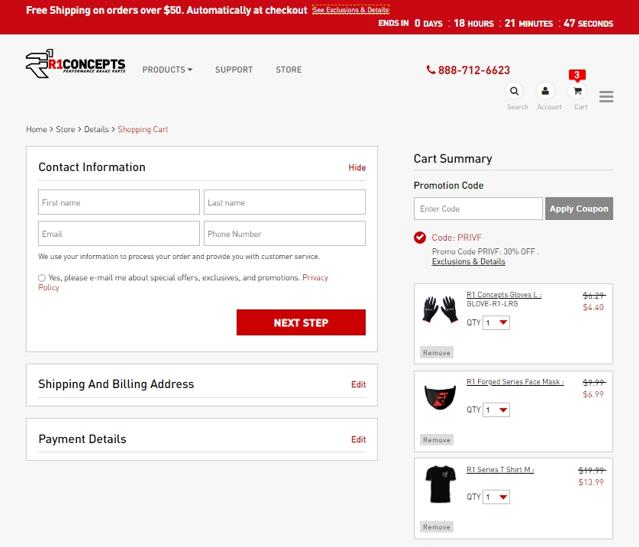Open QTY dropdown for R1 Series T Shirt

point(496,497)
